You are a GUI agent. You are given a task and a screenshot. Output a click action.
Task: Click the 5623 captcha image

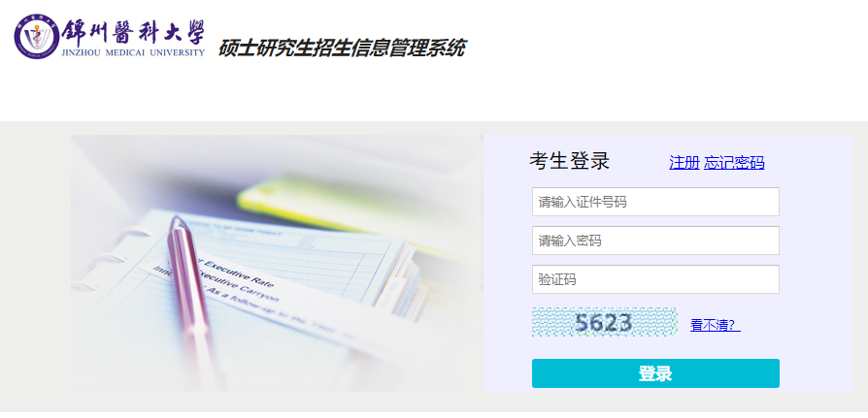[605, 322]
